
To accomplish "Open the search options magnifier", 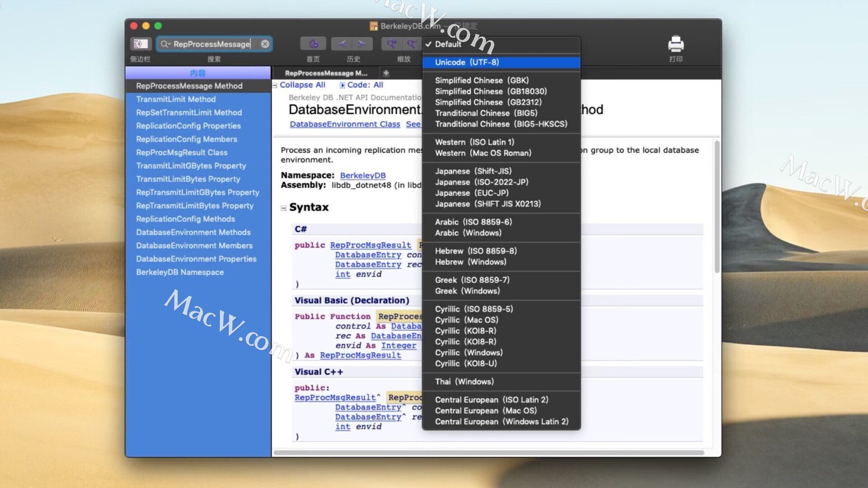I will click(165, 44).
